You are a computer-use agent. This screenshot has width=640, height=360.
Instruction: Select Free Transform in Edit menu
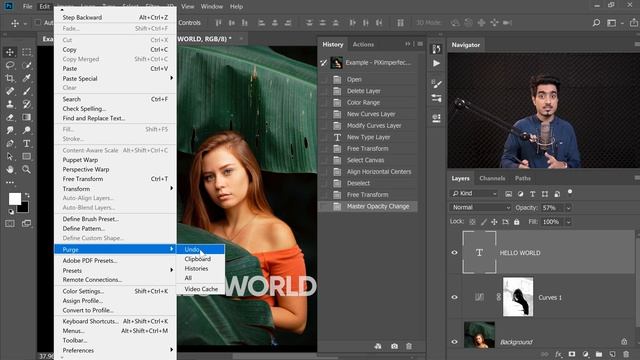pos(116,179)
